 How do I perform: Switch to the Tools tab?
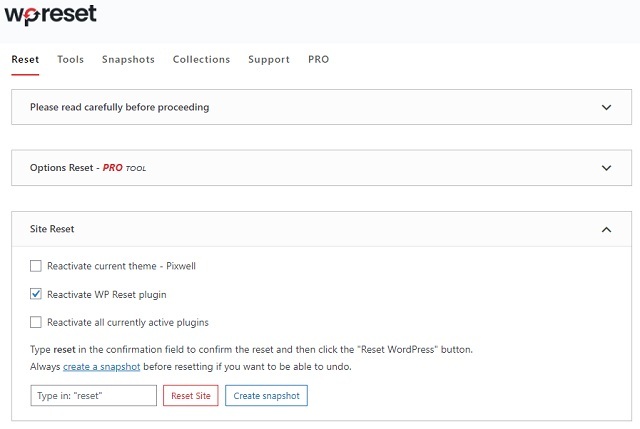tap(70, 60)
